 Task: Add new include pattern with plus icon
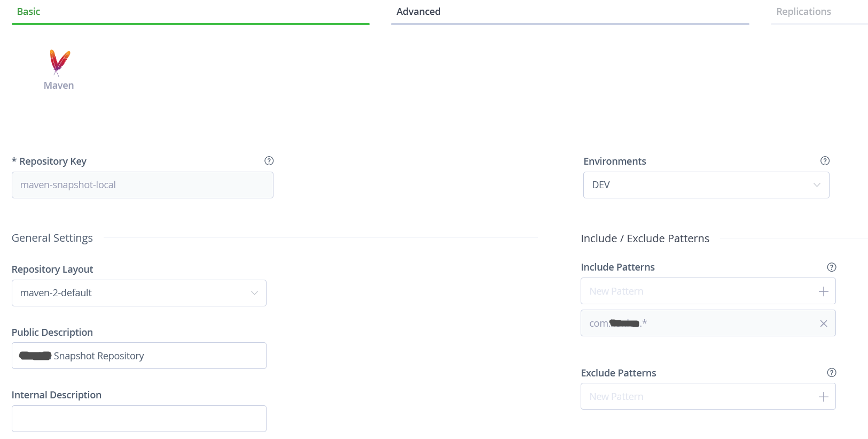(823, 291)
